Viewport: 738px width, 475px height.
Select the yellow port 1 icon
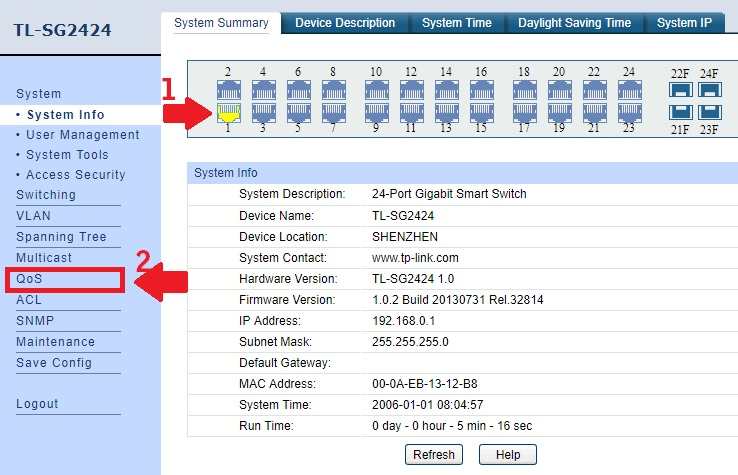229,113
